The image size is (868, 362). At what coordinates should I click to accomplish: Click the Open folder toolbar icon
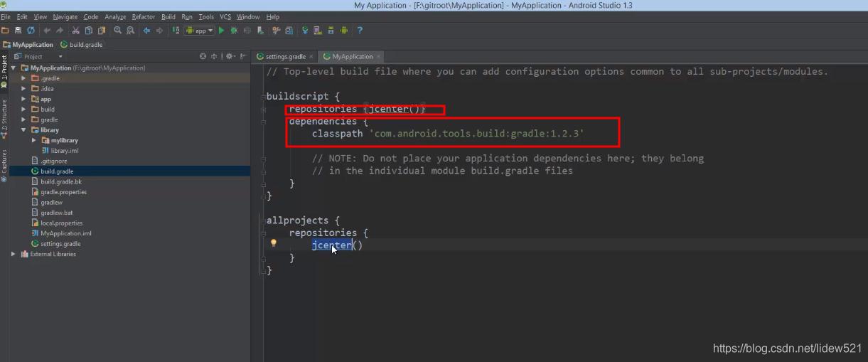coord(5,31)
